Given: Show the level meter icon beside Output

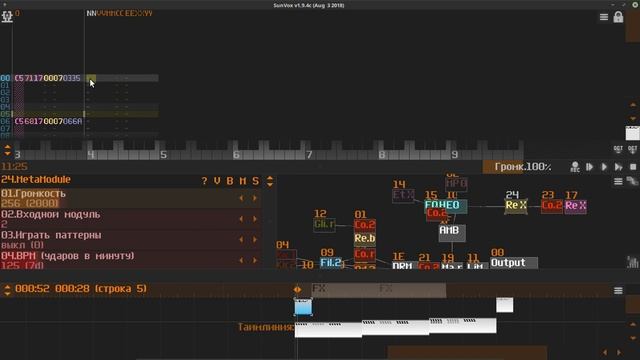Looking at the screenshot, I should [633, 262].
